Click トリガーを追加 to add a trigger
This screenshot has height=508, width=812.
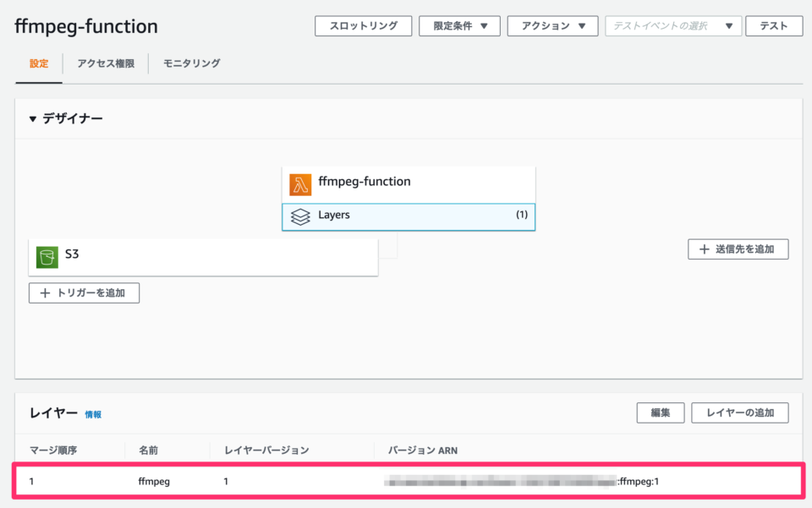(84, 292)
